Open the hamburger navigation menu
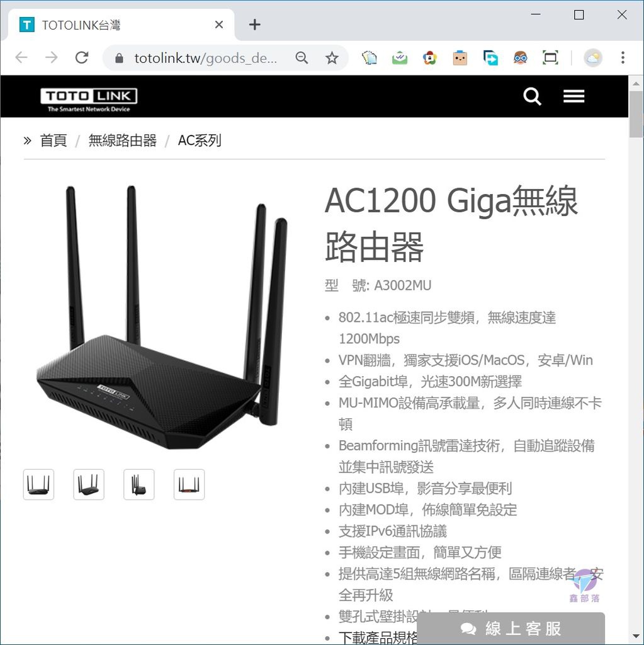The width and height of the screenshot is (644, 645). (x=573, y=96)
